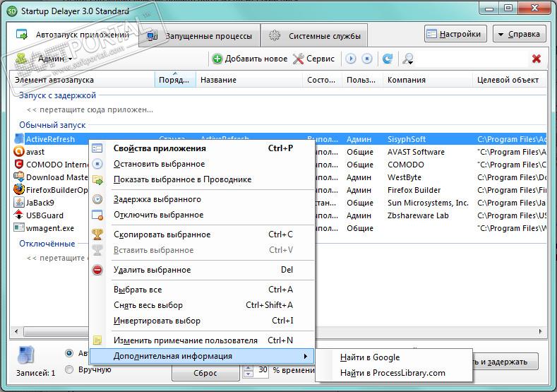Click the refresh list icon
This screenshot has width=557, height=392.
(388, 59)
